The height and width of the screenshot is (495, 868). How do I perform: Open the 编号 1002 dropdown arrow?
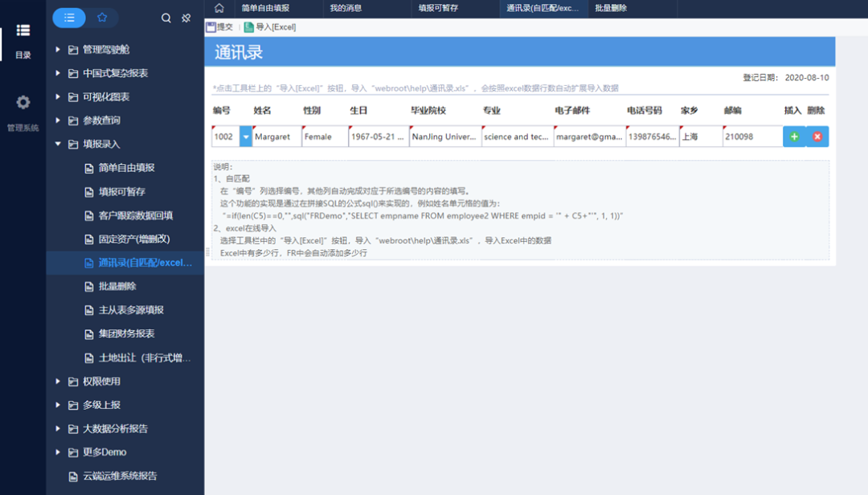pos(246,137)
